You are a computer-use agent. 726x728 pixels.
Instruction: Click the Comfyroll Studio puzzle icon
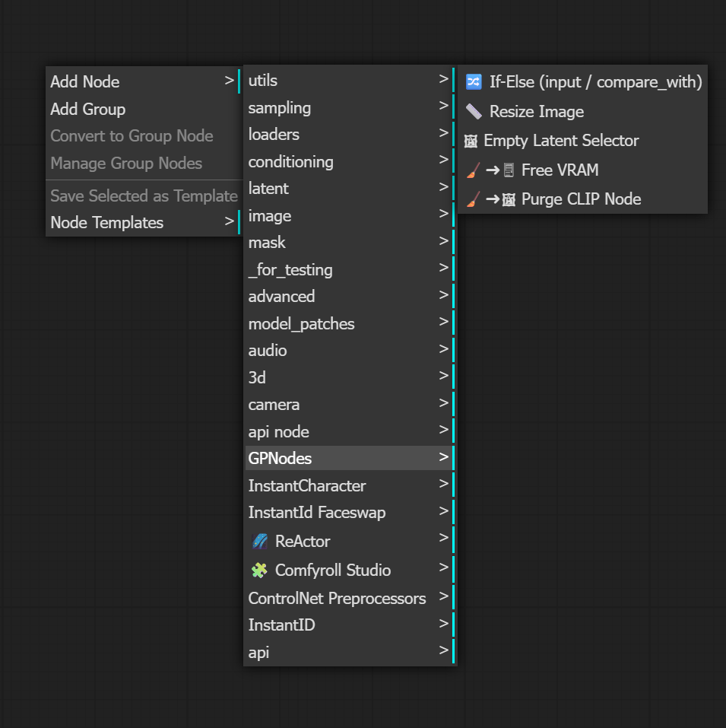click(x=259, y=570)
